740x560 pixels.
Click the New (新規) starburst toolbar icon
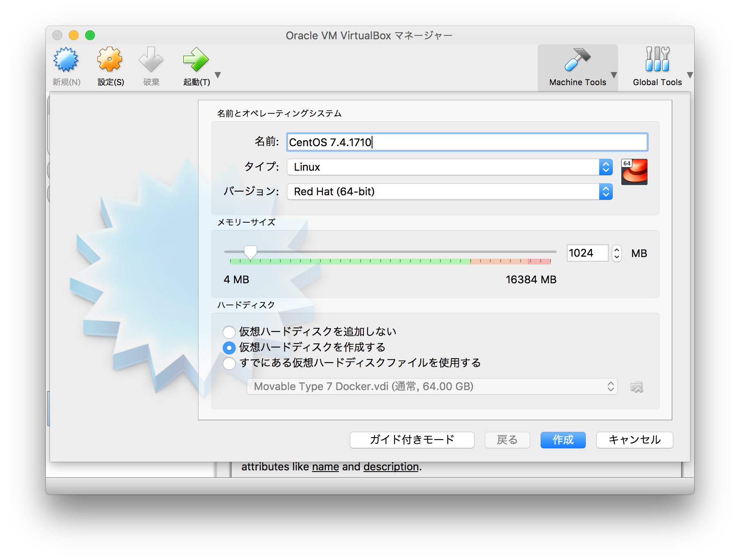pos(66,60)
